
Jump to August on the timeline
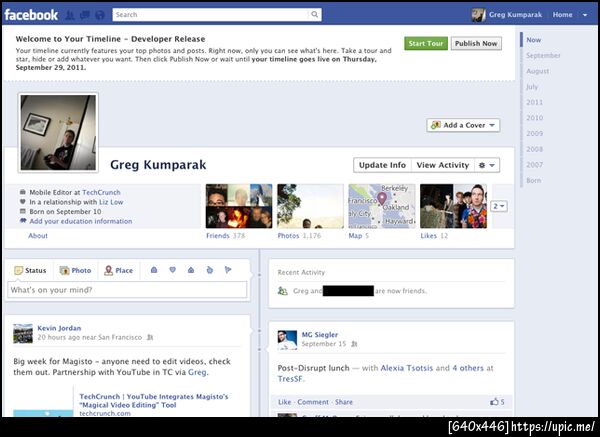point(537,71)
